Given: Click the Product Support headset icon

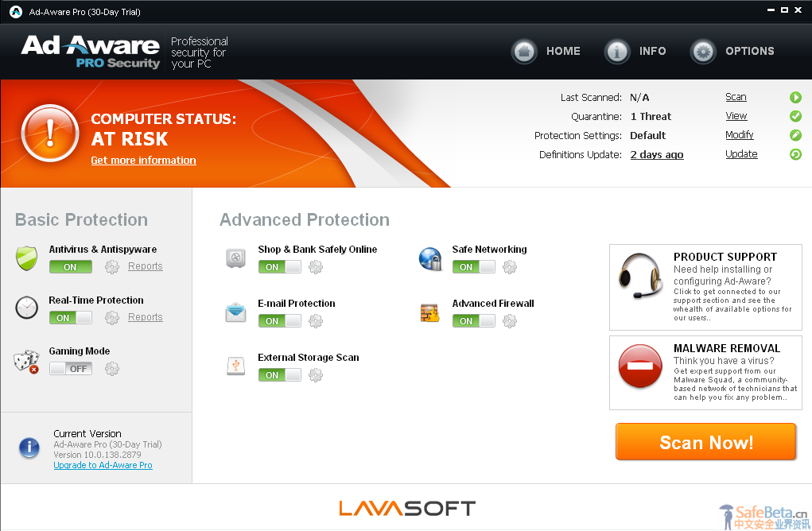Looking at the screenshot, I should (x=640, y=276).
